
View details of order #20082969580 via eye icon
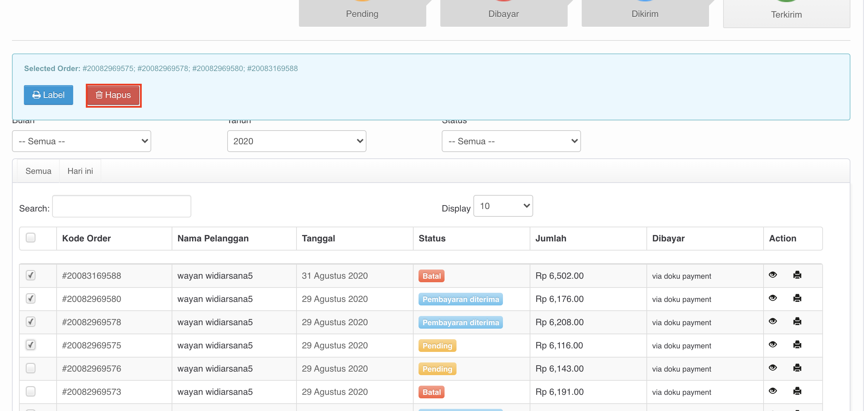(773, 298)
